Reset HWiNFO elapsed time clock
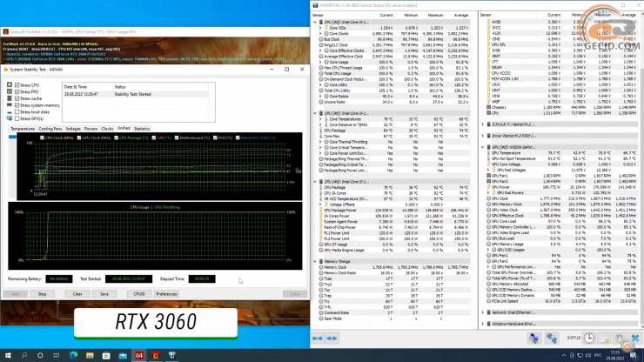644x362 pixels. pyautogui.click(x=589, y=339)
